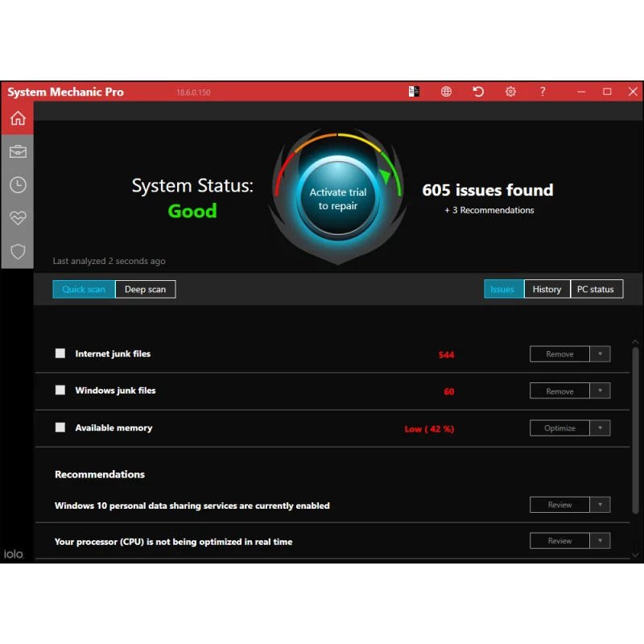644x644 pixels.
Task: Click the undo arrow icon in the title bar
Action: click(478, 91)
